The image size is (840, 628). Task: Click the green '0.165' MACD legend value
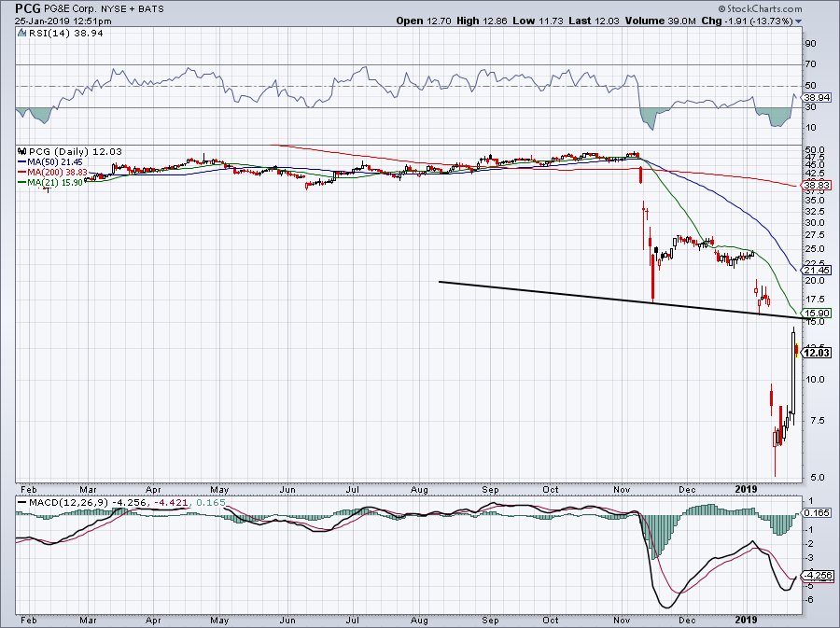[x=211, y=503]
